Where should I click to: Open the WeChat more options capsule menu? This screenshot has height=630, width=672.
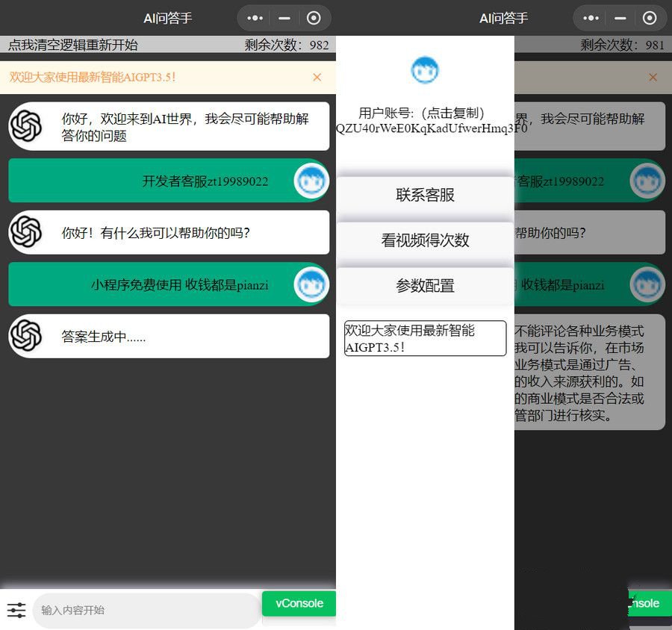tap(253, 18)
